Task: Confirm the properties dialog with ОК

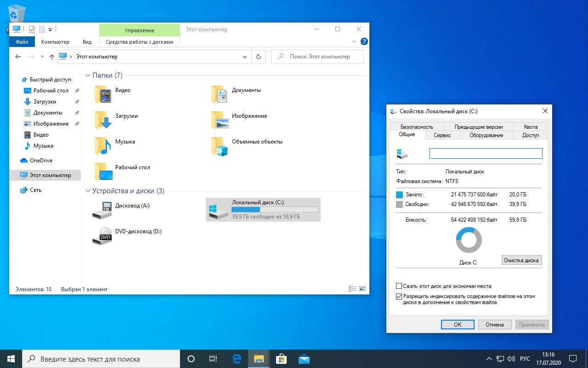Action: 458,324
